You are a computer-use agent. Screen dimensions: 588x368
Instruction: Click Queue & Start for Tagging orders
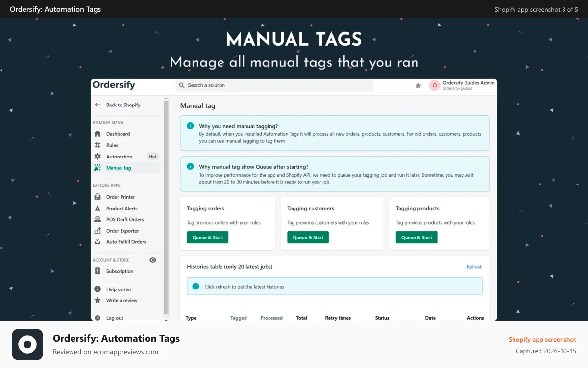pyautogui.click(x=208, y=237)
